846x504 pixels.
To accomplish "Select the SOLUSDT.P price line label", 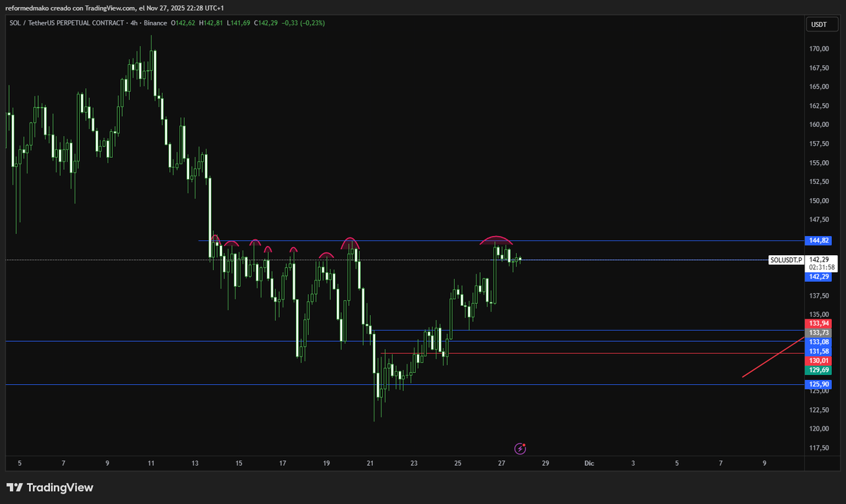I will pyautogui.click(x=786, y=260).
